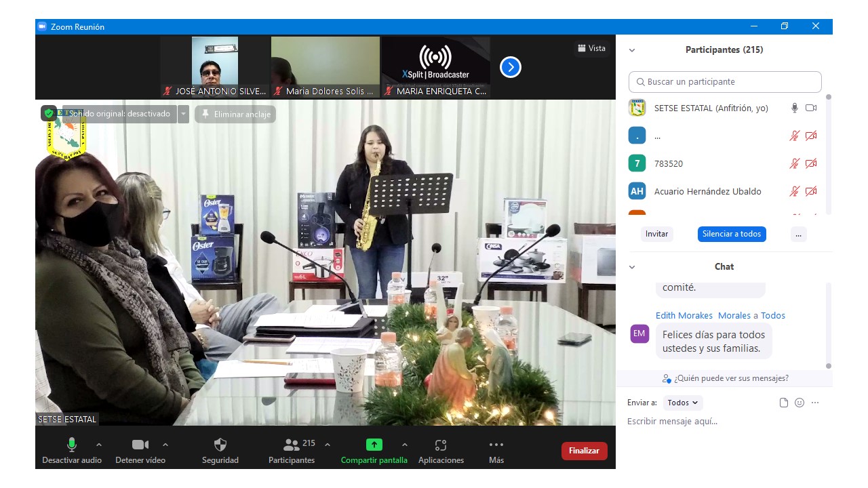The width and height of the screenshot is (868, 488).
Task: Click the Silenciar a todos button
Action: pos(731,234)
